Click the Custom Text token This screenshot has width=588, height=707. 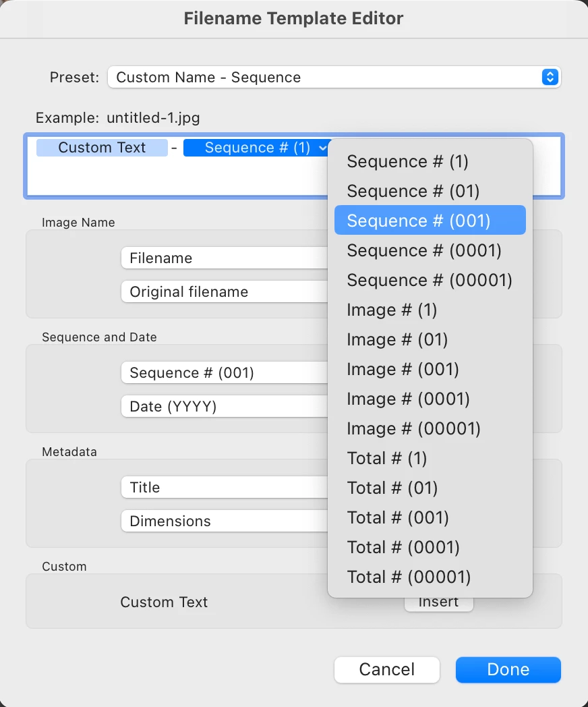point(102,148)
